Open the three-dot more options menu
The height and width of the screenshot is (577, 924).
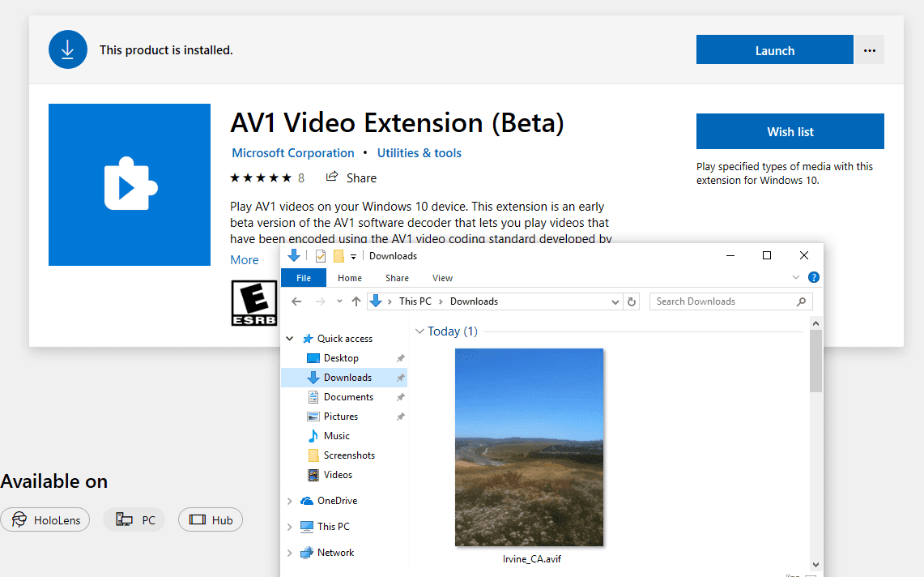[869, 50]
